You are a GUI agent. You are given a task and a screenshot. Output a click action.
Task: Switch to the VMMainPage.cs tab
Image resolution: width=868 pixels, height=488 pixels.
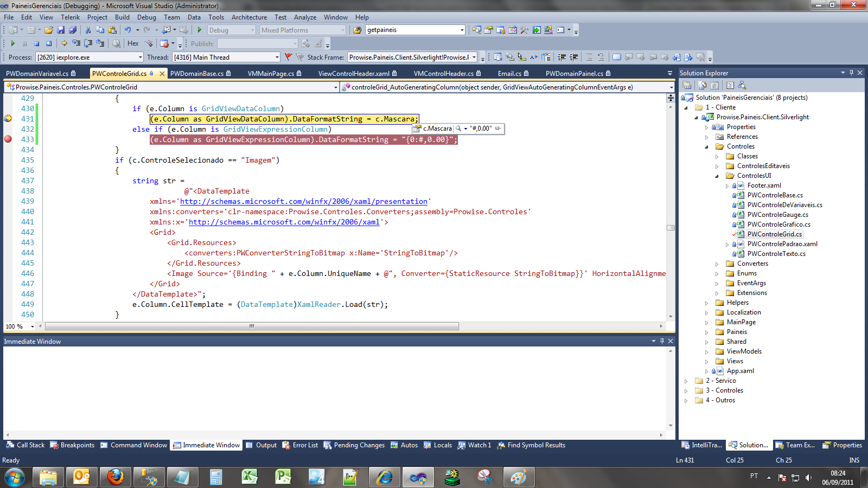(x=271, y=74)
